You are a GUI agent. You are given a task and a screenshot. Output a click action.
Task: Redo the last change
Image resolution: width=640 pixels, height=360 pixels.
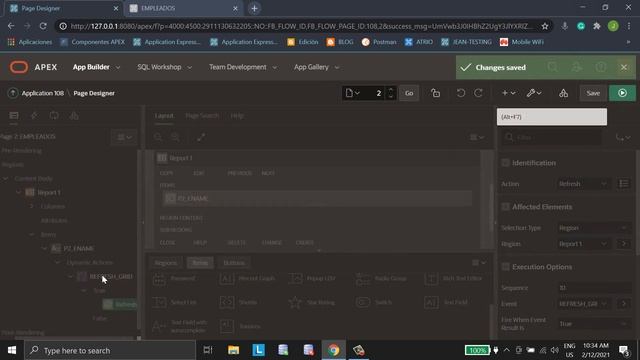(478, 93)
